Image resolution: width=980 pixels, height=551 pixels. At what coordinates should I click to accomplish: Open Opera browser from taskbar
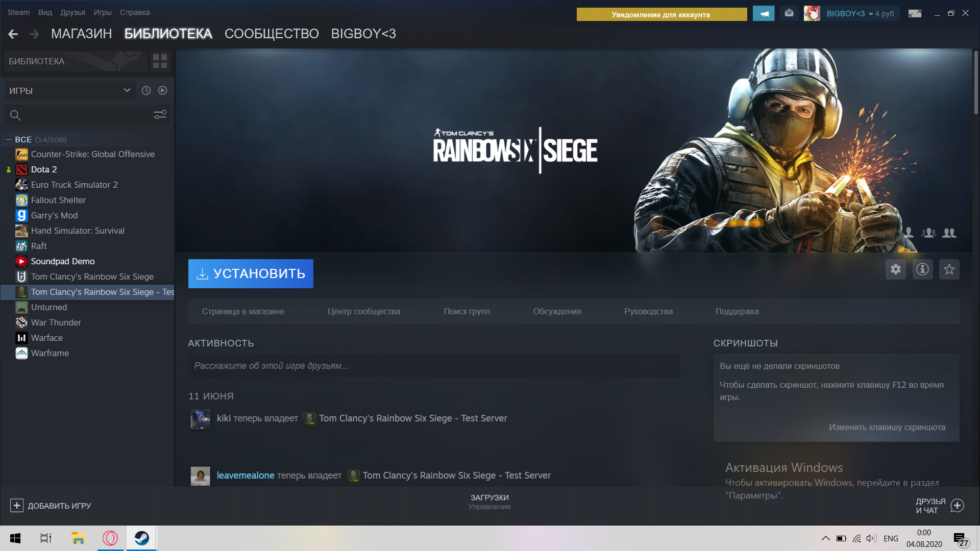pyautogui.click(x=110, y=538)
